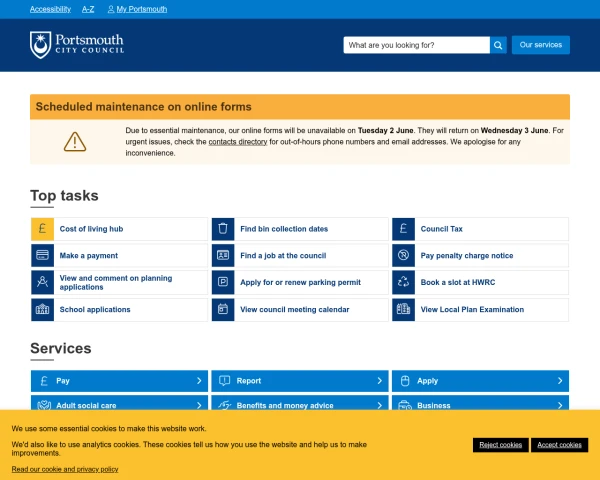600x480 pixels.
Task: Accept cookies in the banner
Action: click(x=559, y=445)
